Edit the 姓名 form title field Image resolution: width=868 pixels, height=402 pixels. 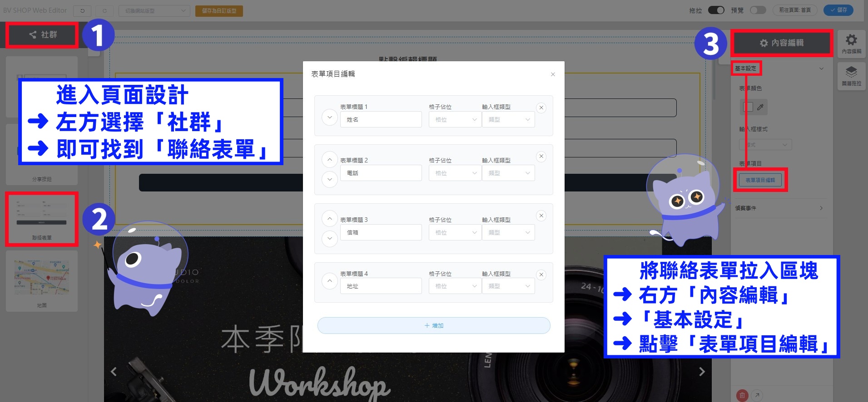click(x=381, y=119)
